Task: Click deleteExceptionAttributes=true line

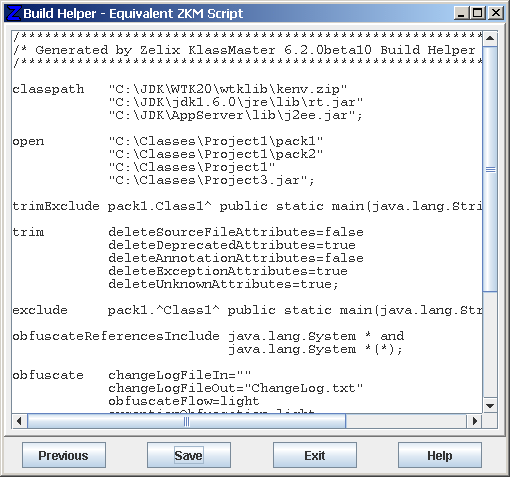Action: [x=228, y=271]
